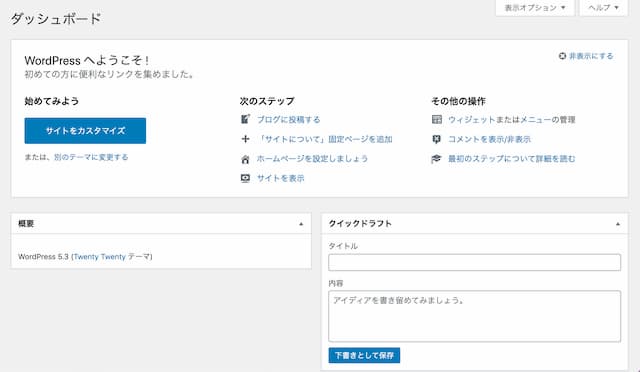The height and width of the screenshot is (372, 640).
Task: Click the 次のステップ heading
Action: point(267,101)
